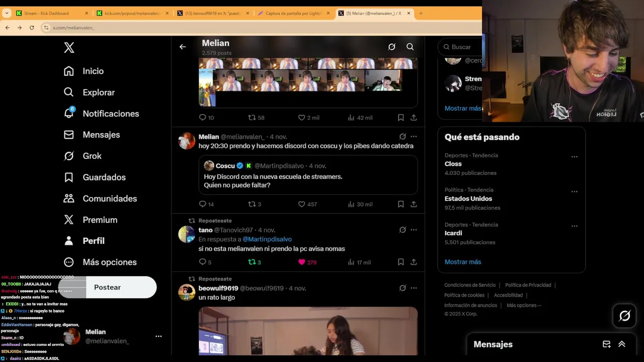The width and height of the screenshot is (644, 362).
Task: Click search icon in profile header
Action: [x=410, y=47]
